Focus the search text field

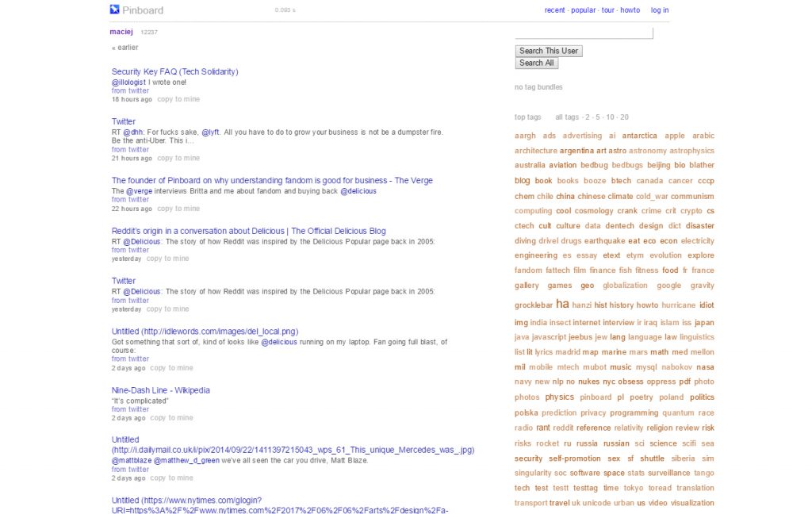[584, 33]
